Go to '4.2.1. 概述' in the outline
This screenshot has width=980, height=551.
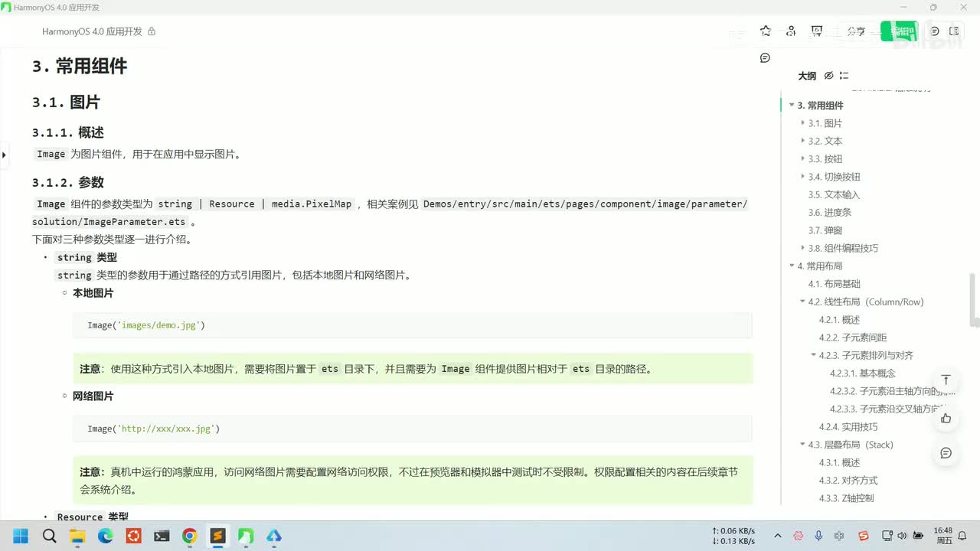[839, 320]
